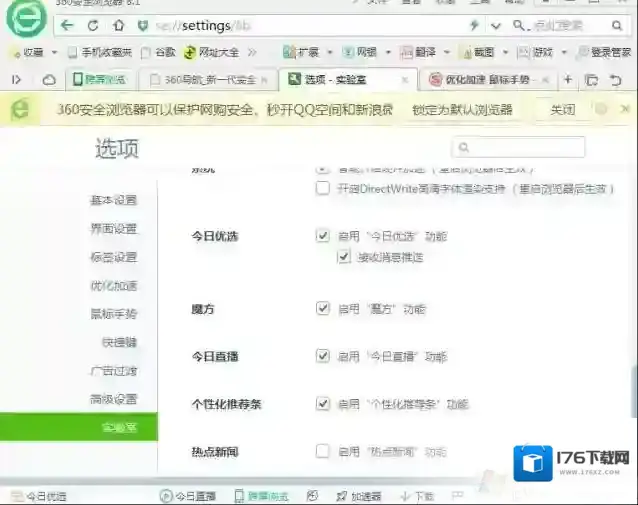Open 鼠标手势 in settings sidebar
The height and width of the screenshot is (505, 638).
(114, 314)
